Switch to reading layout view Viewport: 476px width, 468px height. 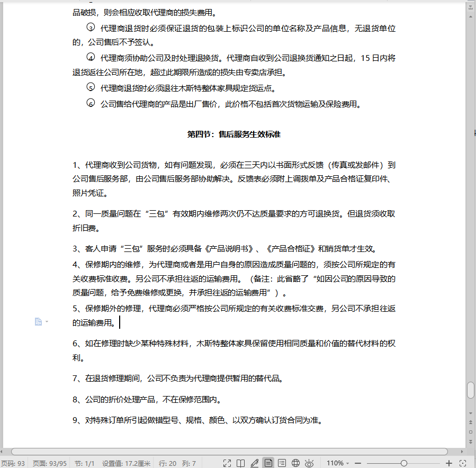[x=240, y=463]
